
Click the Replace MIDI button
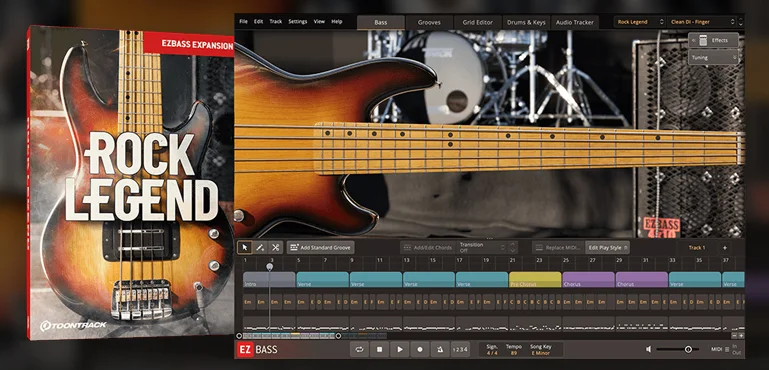click(x=558, y=248)
